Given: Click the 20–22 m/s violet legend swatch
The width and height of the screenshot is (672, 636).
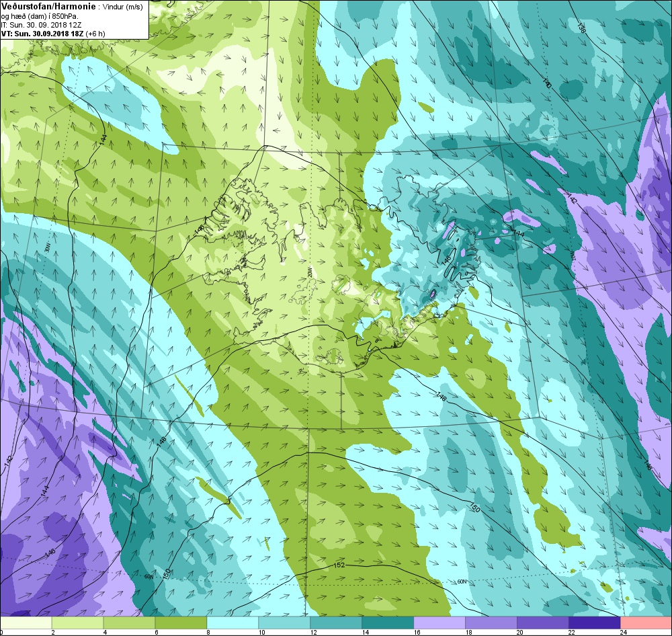Looking at the screenshot, I should point(543,622).
